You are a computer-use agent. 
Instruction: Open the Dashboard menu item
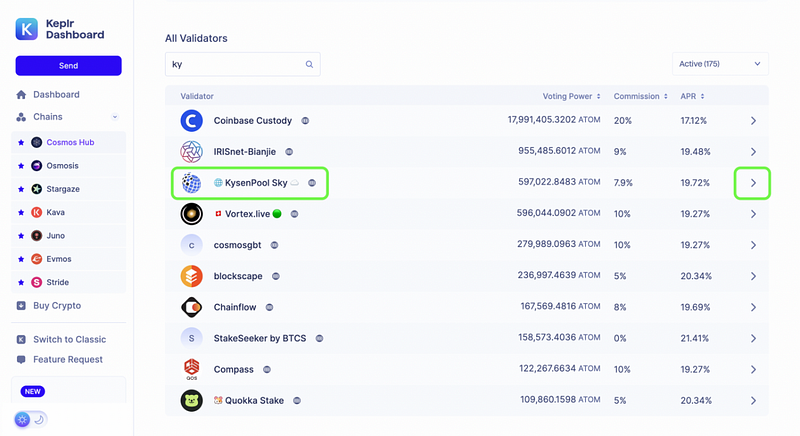(55, 95)
